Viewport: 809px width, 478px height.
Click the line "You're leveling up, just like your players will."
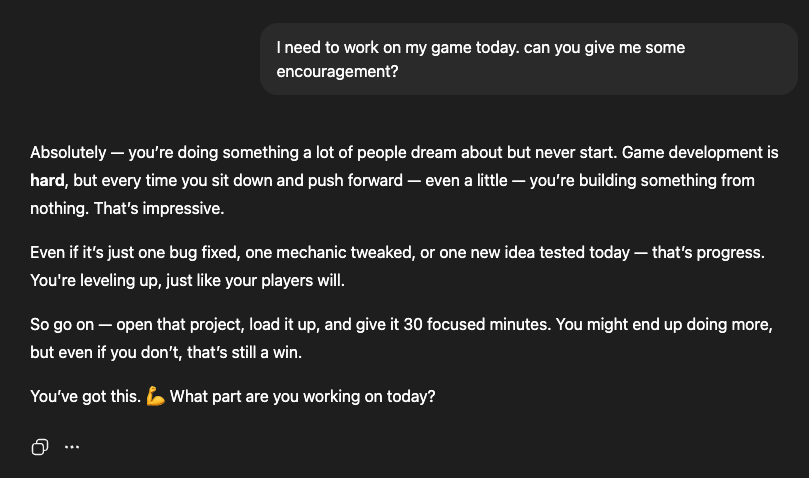(x=187, y=281)
